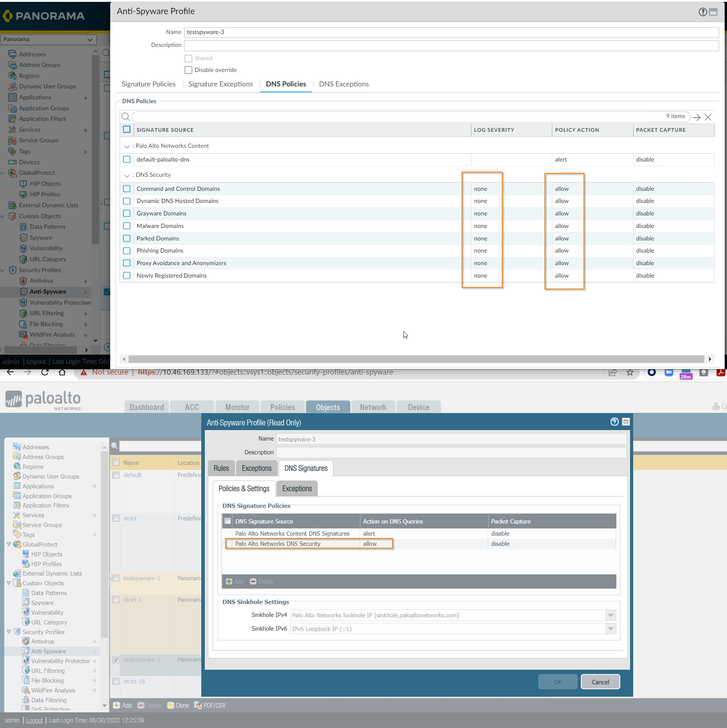Click the magnifier icon in the DNS Policies search bar
Screen dimensions: 727x728
126,117
